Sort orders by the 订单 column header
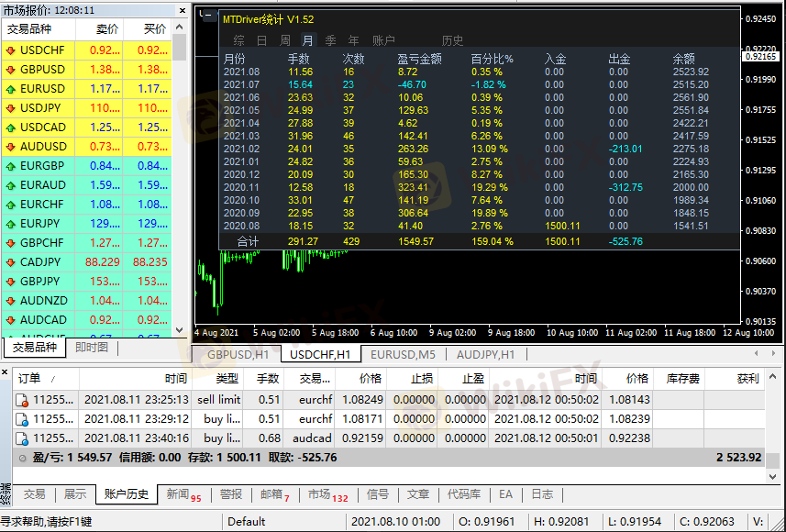This screenshot has width=786, height=532. pos(30,378)
